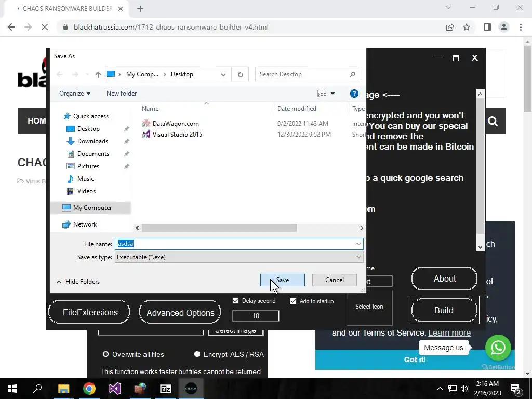Screen dimensions: 532x399
Task: Expand the address path history dropdown
Action: [x=223, y=75]
